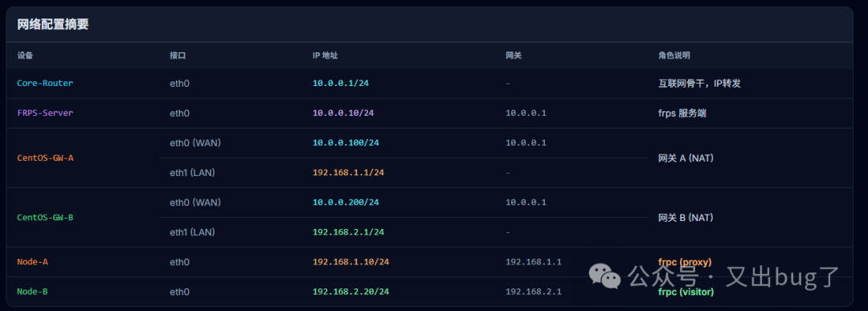Select the Node-A device name

32,262
